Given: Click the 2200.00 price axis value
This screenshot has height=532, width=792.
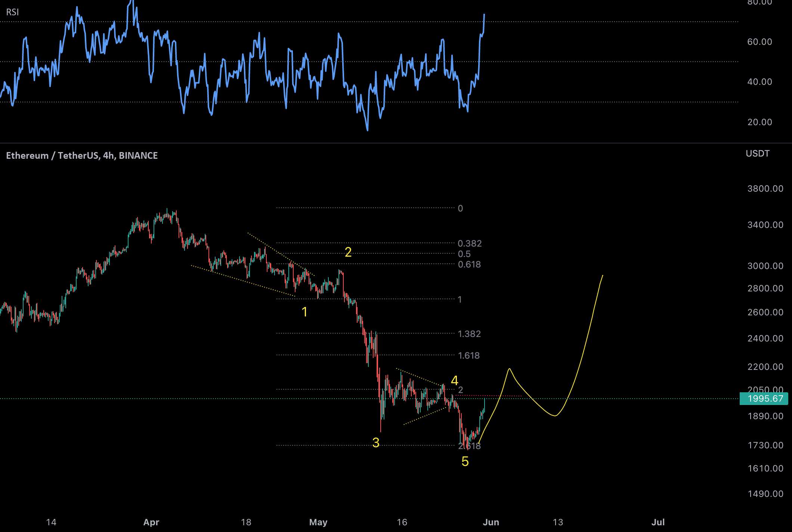Looking at the screenshot, I should (765, 366).
